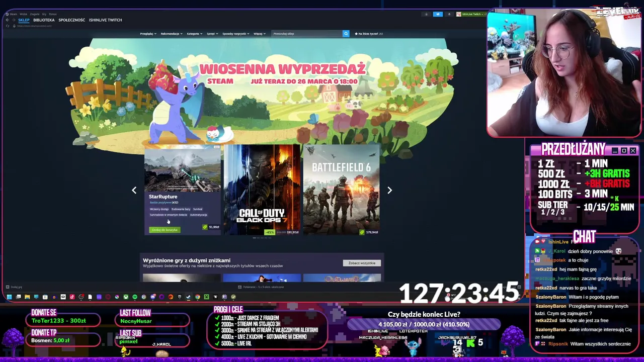644x362 pixels.
Task: Click the blue announcements megaphone icon
Action: tap(438, 14)
